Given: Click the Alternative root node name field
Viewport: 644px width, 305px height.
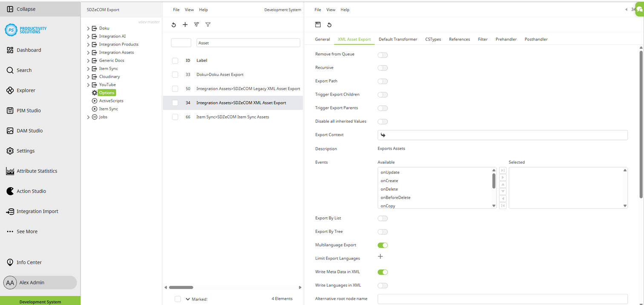Looking at the screenshot, I should (503, 299).
